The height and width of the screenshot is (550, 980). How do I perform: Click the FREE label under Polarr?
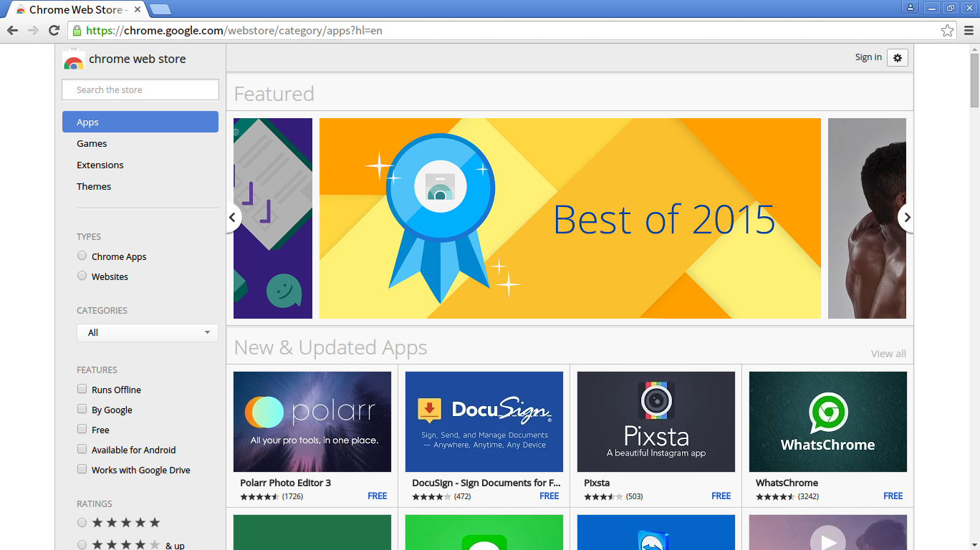click(378, 496)
